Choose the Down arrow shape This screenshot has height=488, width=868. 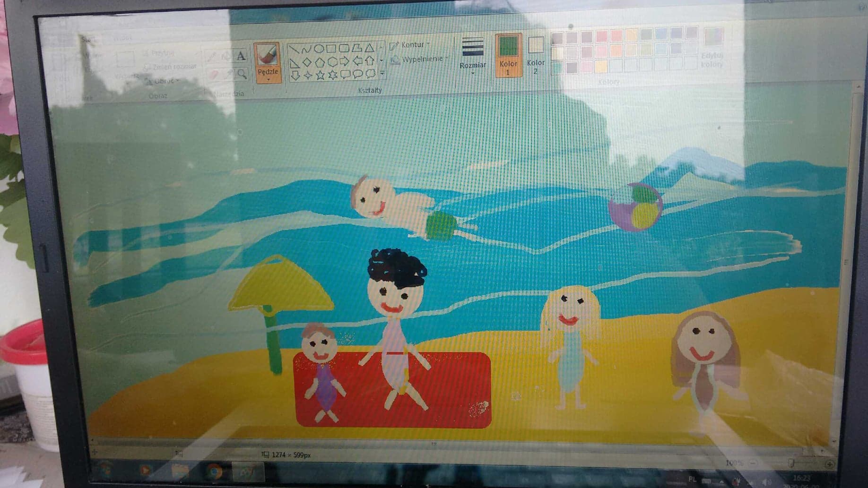[295, 75]
